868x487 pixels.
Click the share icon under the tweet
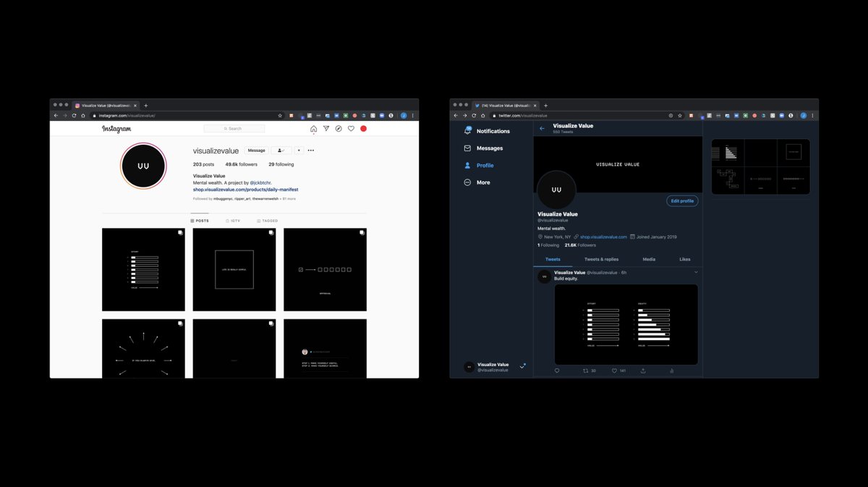pyautogui.click(x=643, y=370)
